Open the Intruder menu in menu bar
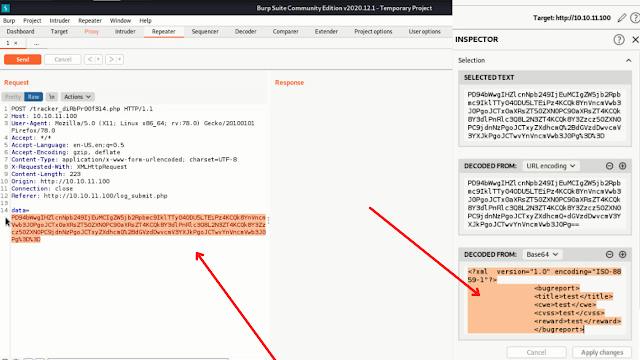 click(x=60, y=20)
